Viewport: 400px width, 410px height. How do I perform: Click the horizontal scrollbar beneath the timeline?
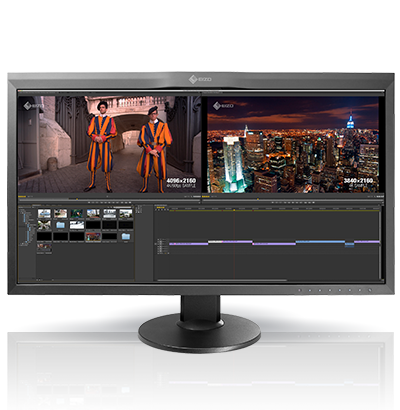[x=222, y=280]
